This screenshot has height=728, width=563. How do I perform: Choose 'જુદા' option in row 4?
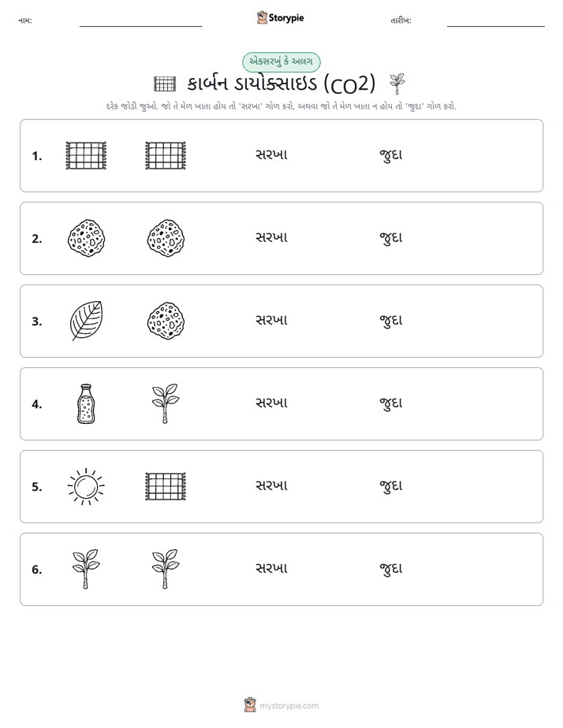tap(390, 403)
